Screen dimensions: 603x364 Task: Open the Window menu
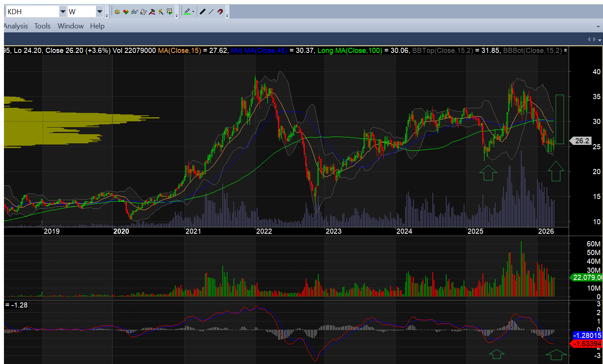tap(71, 26)
